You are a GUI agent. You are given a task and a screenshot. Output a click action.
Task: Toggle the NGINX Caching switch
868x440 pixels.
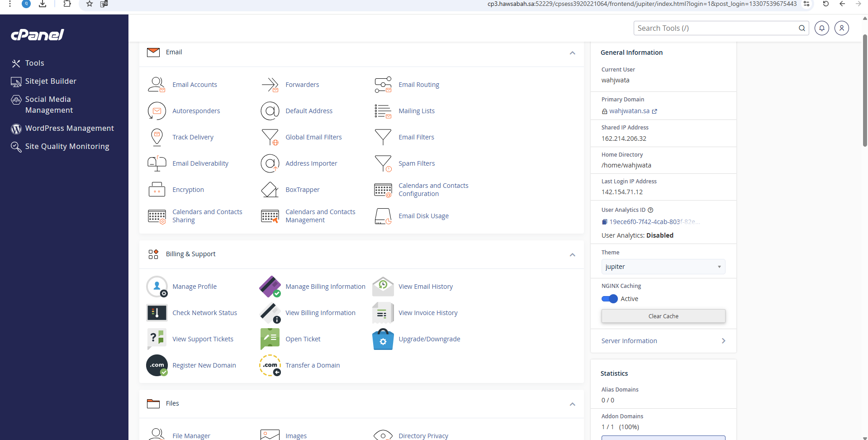609,299
